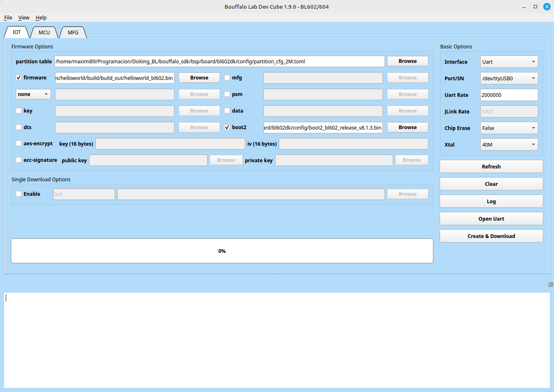Click the Uart Rate input field
Screen dimensions: 554x392
pos(509,95)
